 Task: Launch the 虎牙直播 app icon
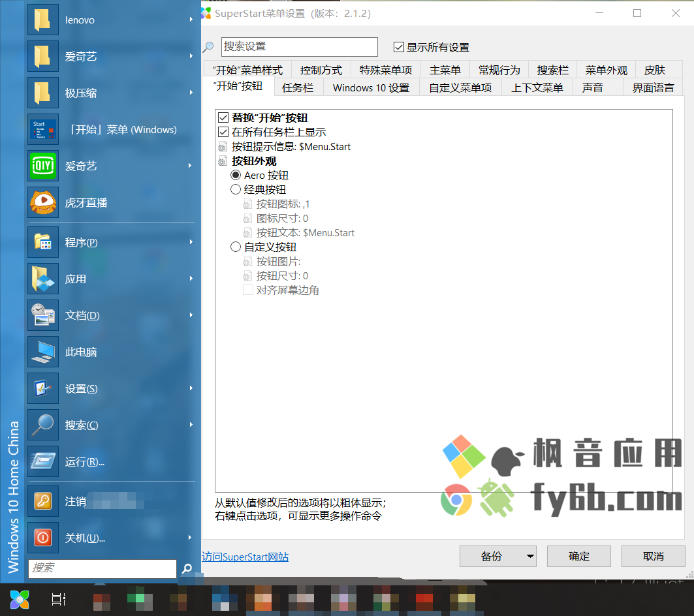(x=43, y=202)
